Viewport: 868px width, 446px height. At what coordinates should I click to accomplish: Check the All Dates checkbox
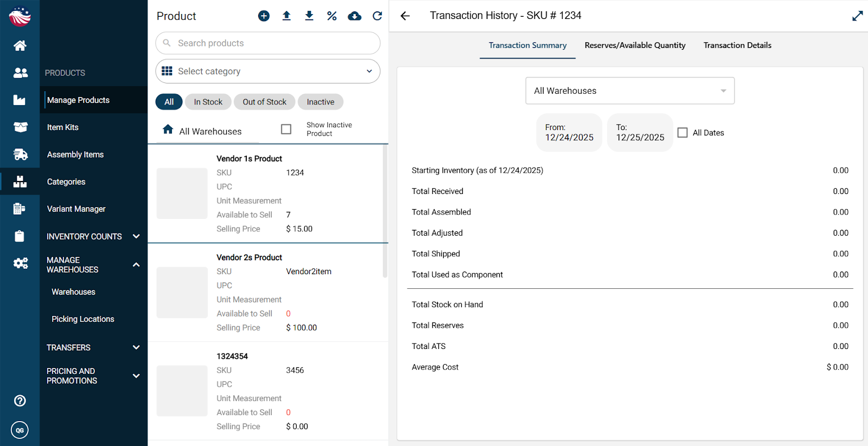pyautogui.click(x=683, y=133)
